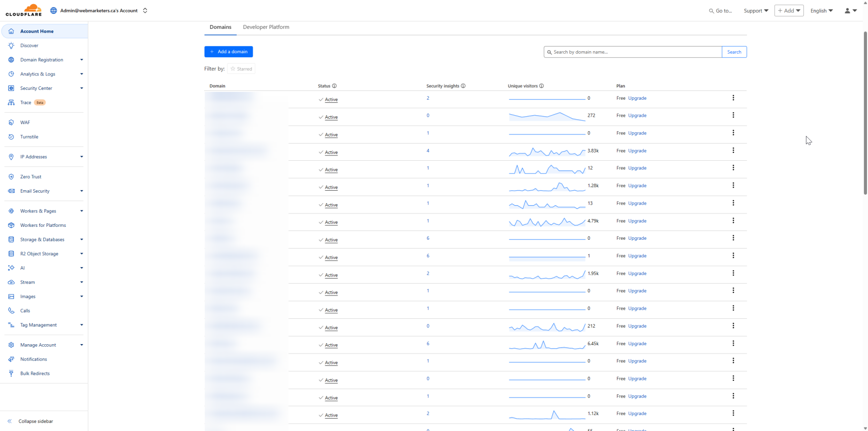The height and width of the screenshot is (431, 868).
Task: Open the account switcher dropdown
Action: tap(145, 10)
